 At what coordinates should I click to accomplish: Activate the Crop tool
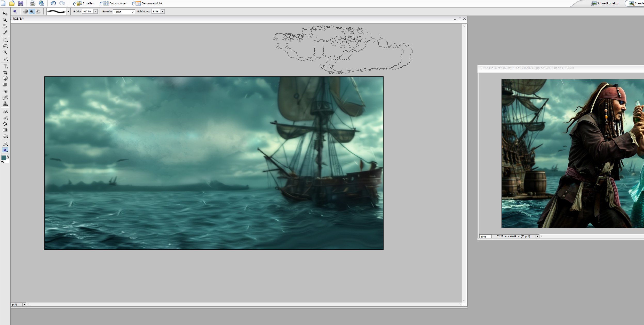coord(5,73)
